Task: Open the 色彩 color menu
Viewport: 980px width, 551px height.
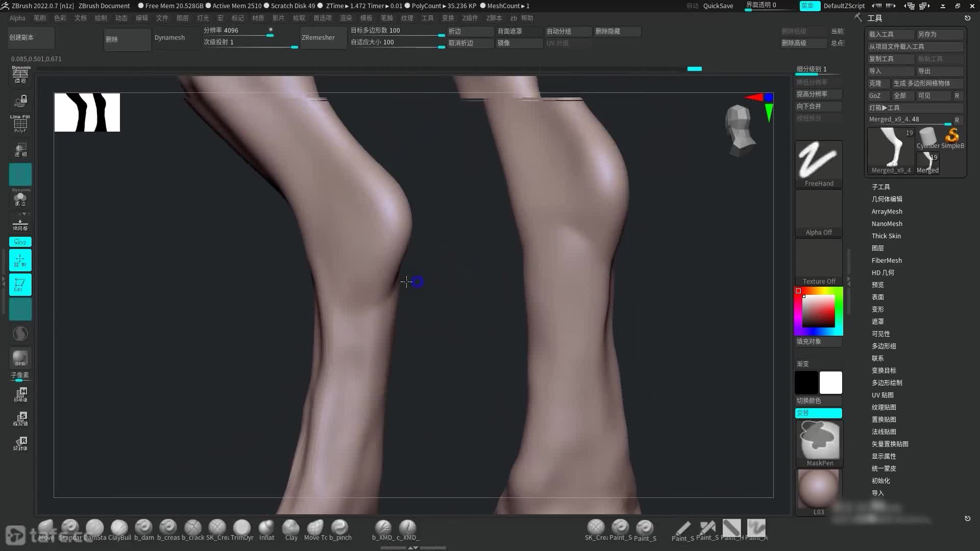Action: [x=60, y=18]
